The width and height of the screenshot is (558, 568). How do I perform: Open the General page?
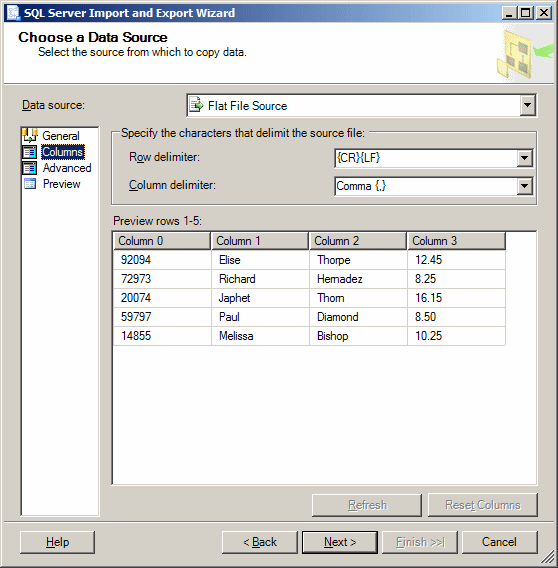(x=61, y=136)
